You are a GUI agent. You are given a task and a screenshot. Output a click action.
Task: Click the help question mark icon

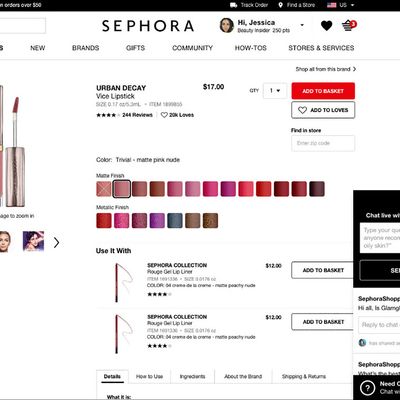(367, 388)
